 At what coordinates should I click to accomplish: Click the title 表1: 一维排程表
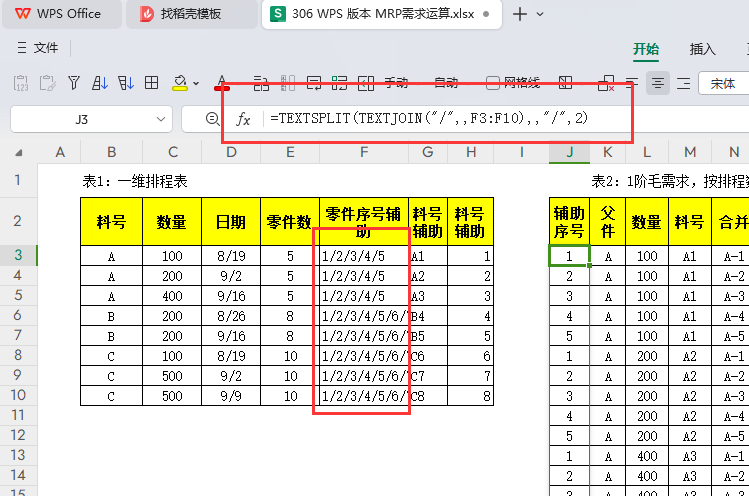135,182
